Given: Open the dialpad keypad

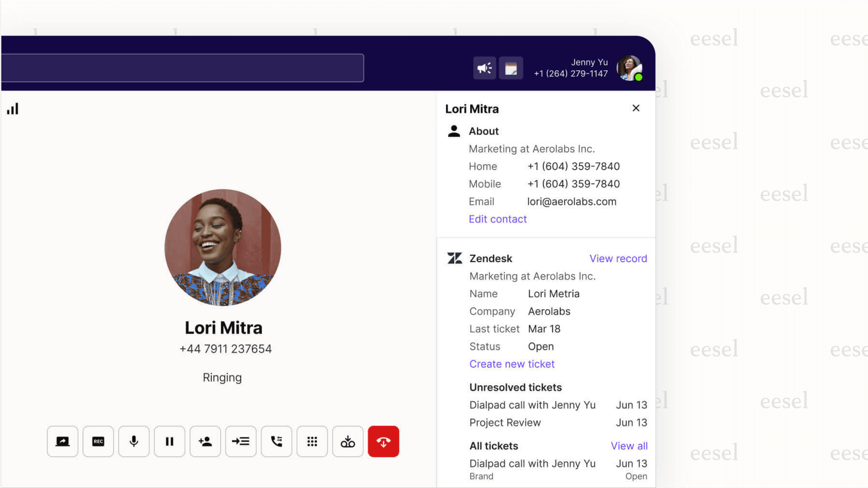Looking at the screenshot, I should pyautogui.click(x=312, y=442).
